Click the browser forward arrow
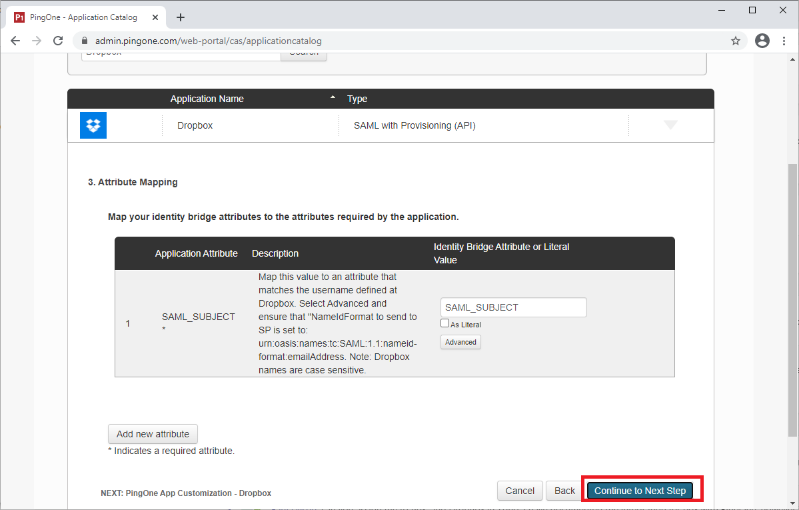 [x=37, y=41]
